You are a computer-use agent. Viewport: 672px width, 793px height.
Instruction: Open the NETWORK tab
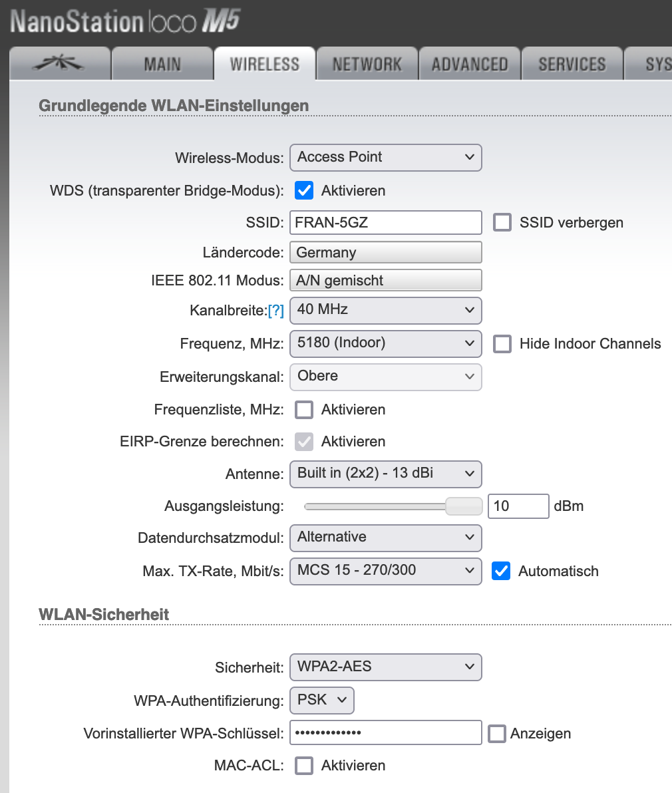pyautogui.click(x=367, y=64)
